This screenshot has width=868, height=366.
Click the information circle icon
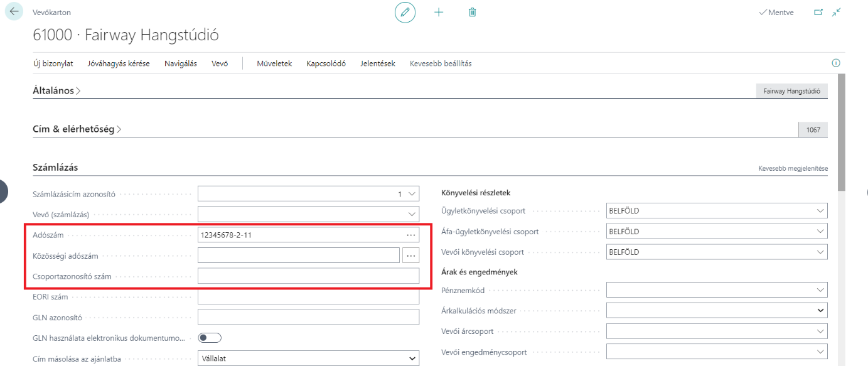click(x=836, y=63)
